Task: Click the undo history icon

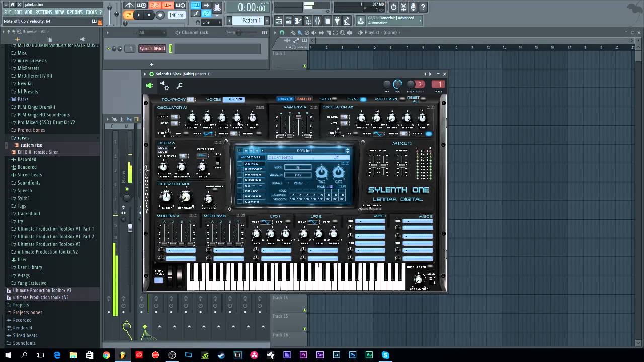Action: tap(393, 7)
